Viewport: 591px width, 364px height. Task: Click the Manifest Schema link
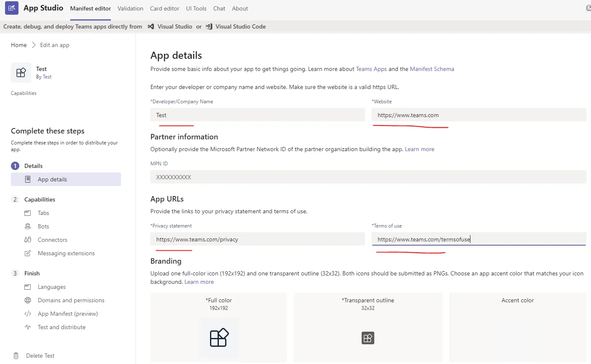(432, 69)
